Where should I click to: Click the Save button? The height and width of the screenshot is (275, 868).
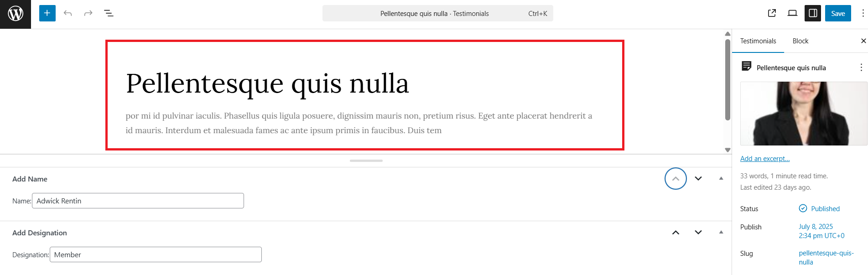(x=837, y=13)
